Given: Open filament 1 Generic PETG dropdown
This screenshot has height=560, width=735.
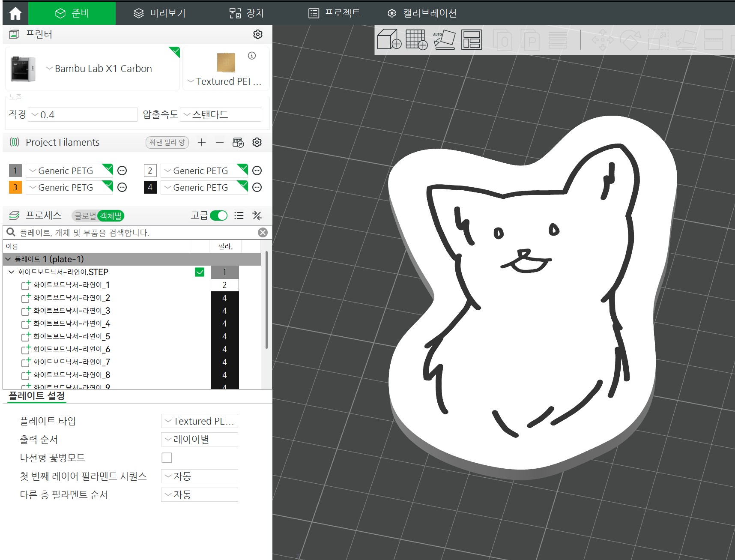Looking at the screenshot, I should coord(69,171).
